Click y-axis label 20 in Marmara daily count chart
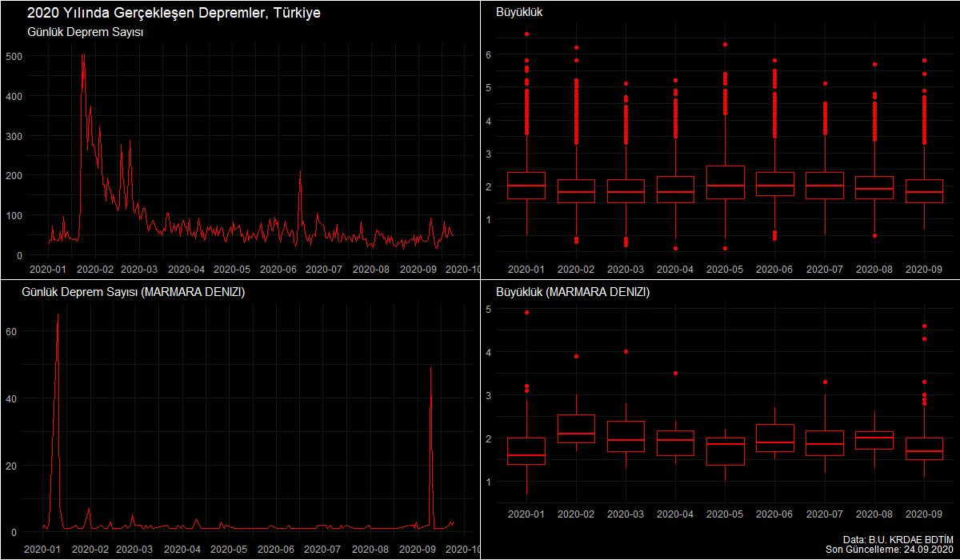 [11, 466]
